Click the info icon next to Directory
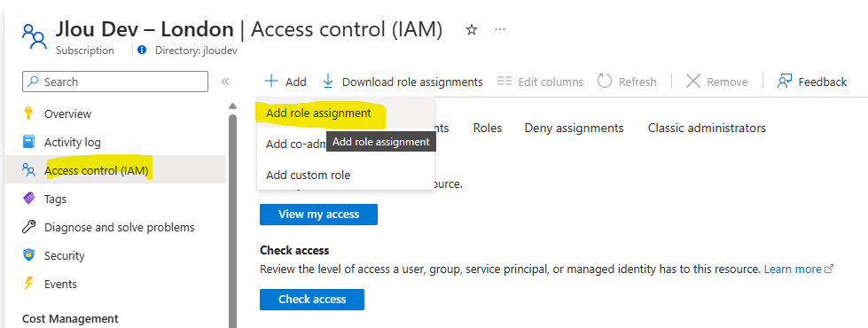The width and height of the screenshot is (868, 328). (142, 51)
